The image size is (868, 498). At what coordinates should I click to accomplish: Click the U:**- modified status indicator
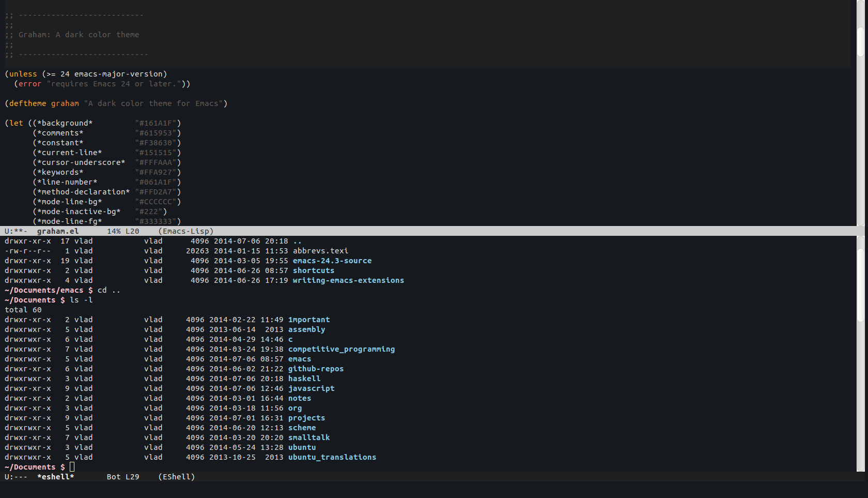coord(16,231)
